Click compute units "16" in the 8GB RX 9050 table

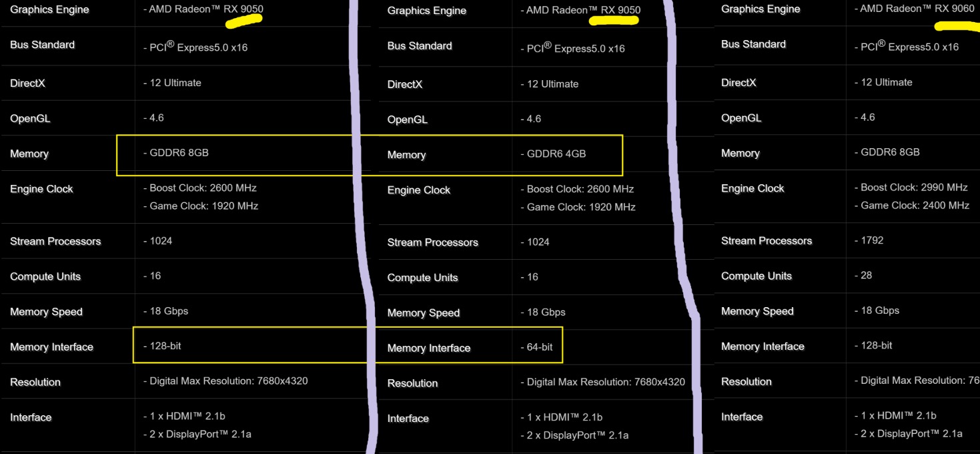click(x=155, y=275)
